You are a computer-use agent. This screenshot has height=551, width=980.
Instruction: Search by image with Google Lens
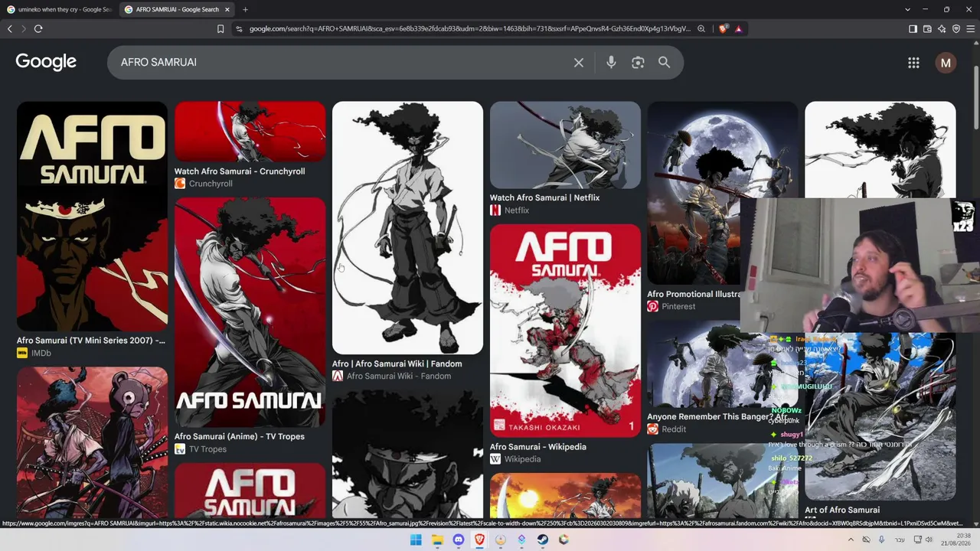[638, 63]
